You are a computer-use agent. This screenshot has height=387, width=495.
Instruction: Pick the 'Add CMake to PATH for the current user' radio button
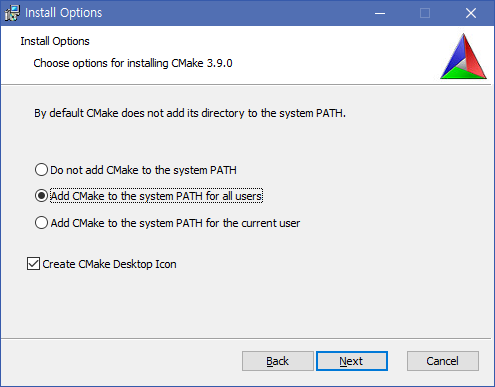click(41, 222)
